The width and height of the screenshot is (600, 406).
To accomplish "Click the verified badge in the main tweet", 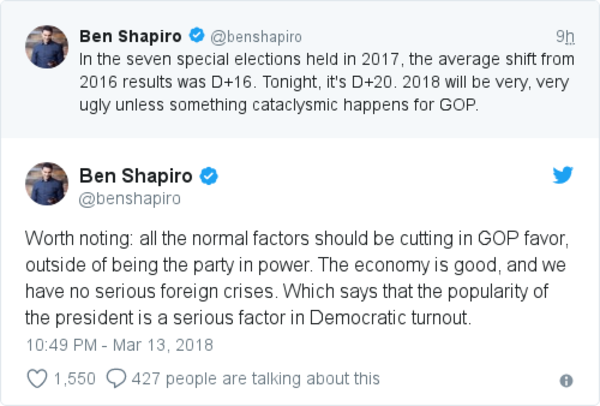I will (x=209, y=177).
